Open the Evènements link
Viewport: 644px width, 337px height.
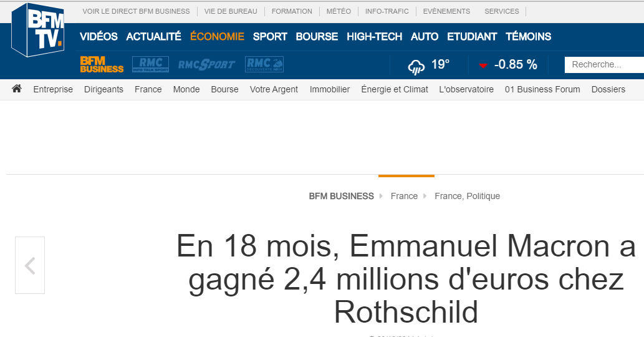coord(446,11)
